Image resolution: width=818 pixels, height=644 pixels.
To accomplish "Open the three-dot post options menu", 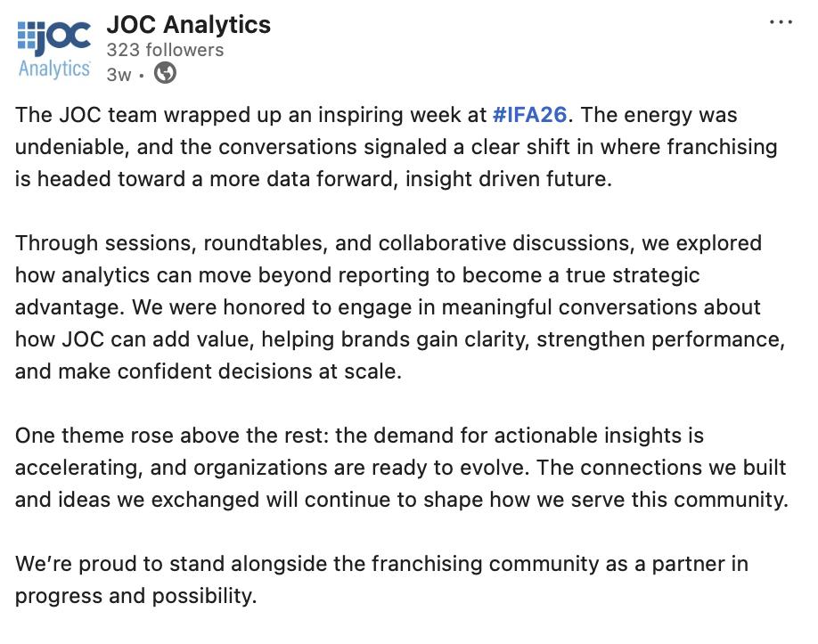I will tap(781, 22).
